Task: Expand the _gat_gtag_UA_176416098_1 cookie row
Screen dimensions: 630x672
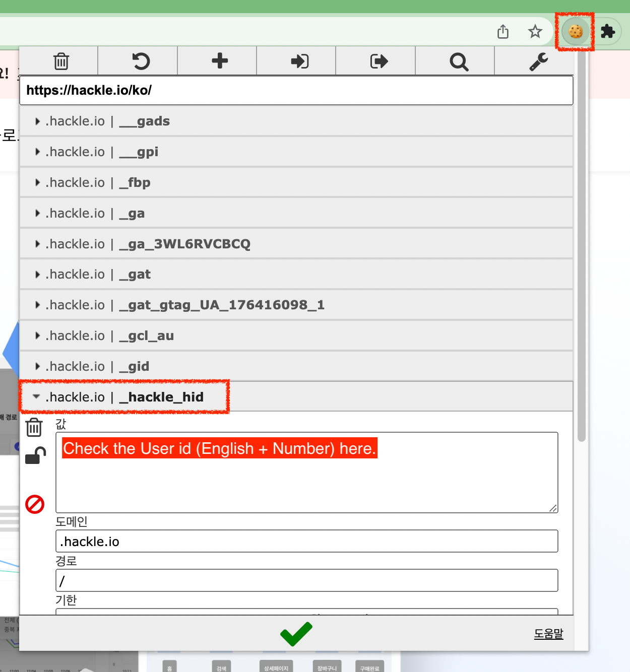Action: pos(296,305)
